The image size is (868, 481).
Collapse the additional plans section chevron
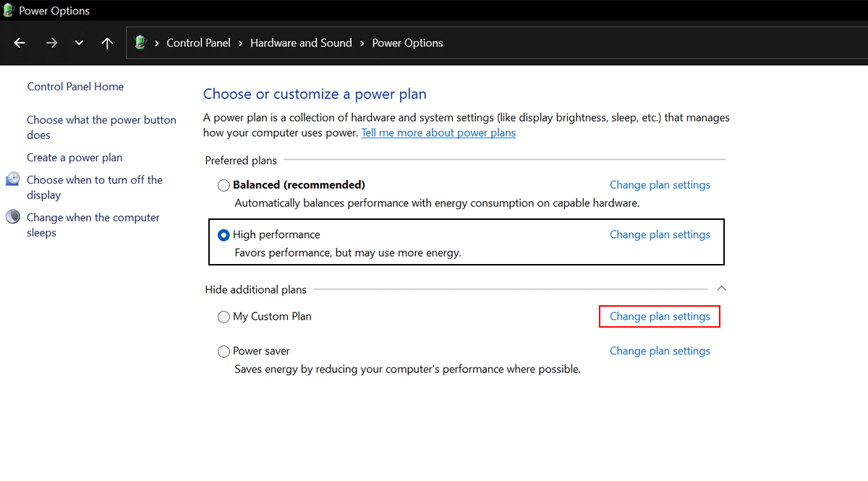pos(721,289)
